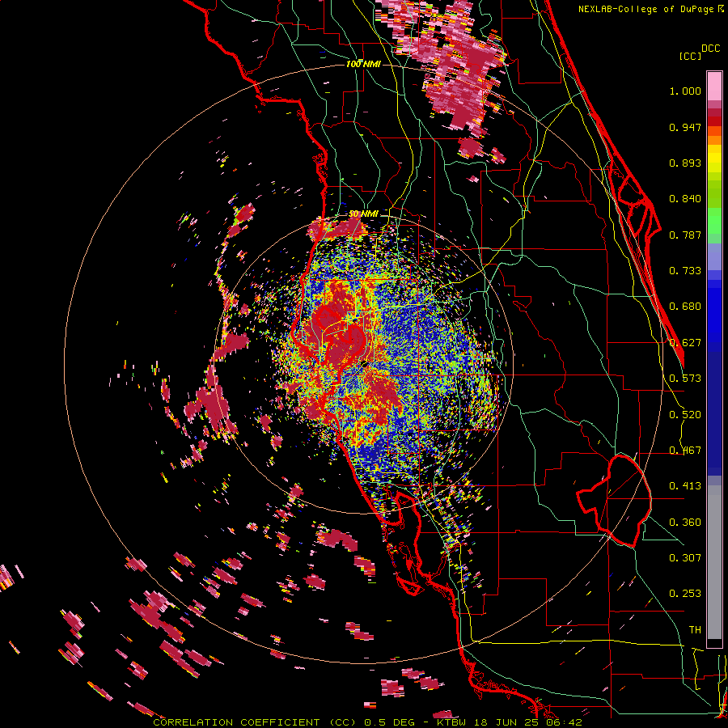Image resolution: width=728 pixels, height=728 pixels.
Task: Pick the light pink top segment of the color bar
Action: (714, 86)
